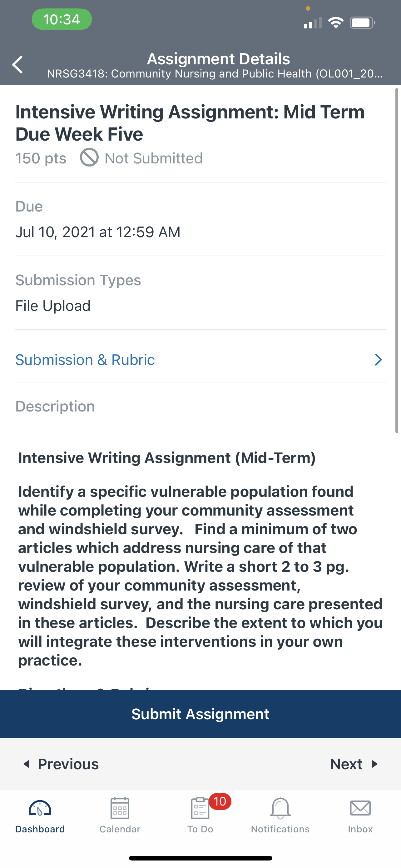
Task: Open the Inbox envelope icon
Action: 360,808
